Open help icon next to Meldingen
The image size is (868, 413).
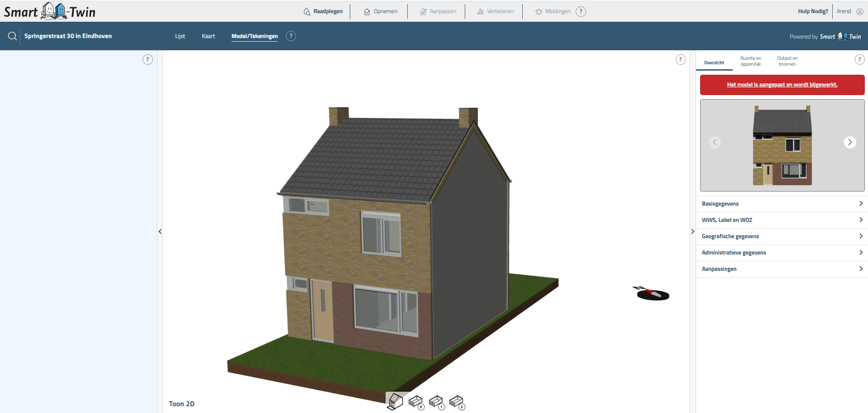coord(581,12)
